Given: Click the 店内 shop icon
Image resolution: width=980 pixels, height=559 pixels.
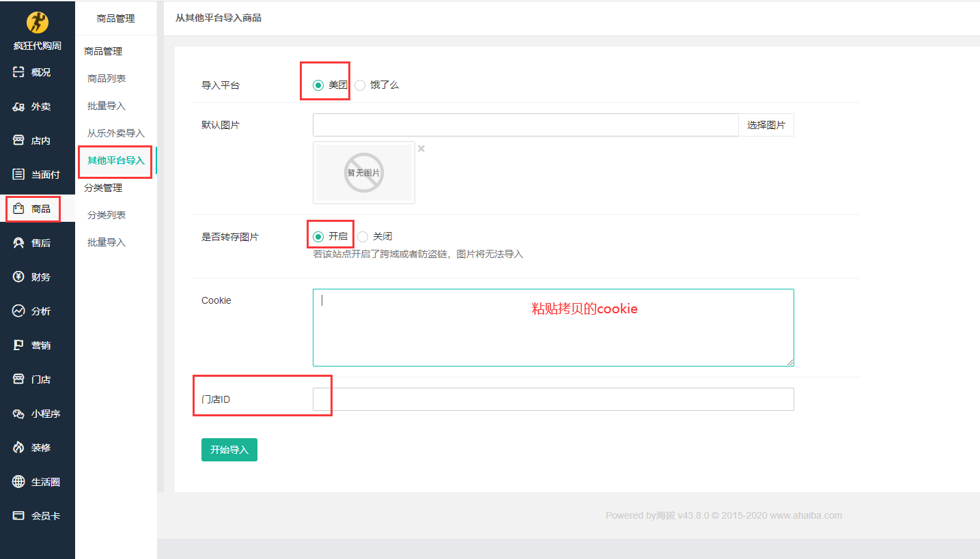Looking at the screenshot, I should pyautogui.click(x=19, y=141).
